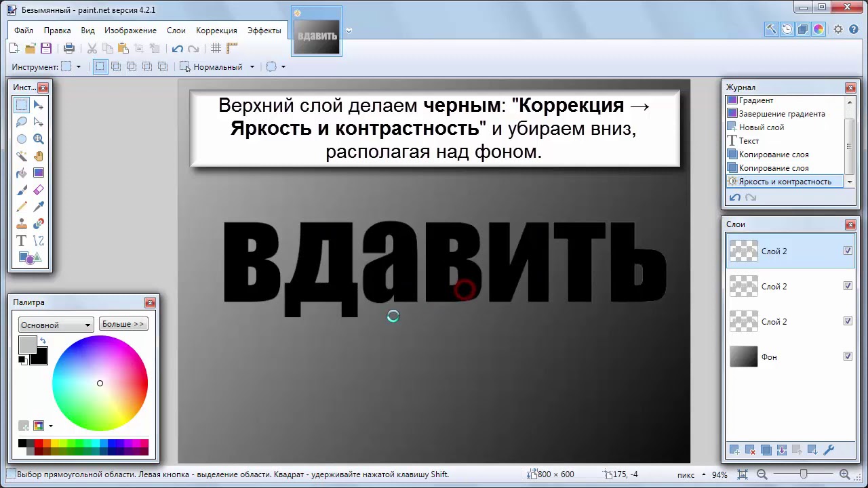Select the Move Selected Pixels tool
Viewport: 868px width, 488px height.
click(x=39, y=105)
